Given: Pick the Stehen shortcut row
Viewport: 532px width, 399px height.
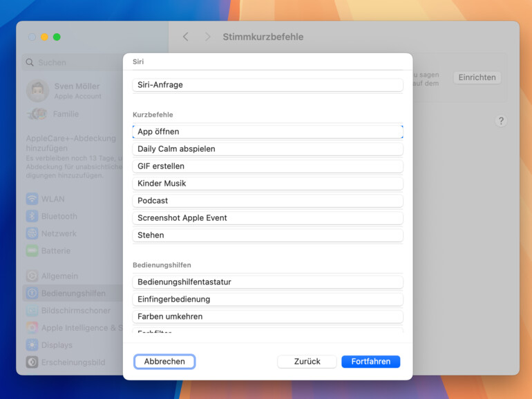Looking at the screenshot, I should click(x=267, y=235).
